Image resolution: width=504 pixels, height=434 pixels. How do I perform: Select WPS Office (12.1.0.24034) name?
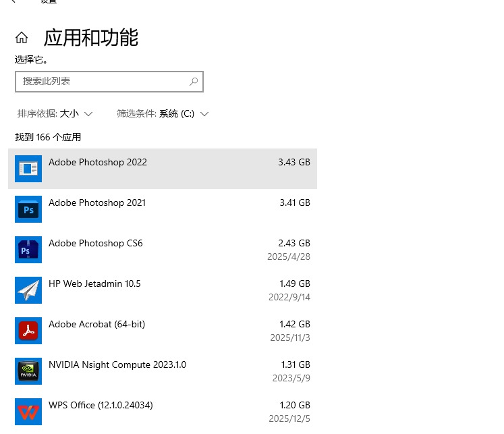[101, 405]
